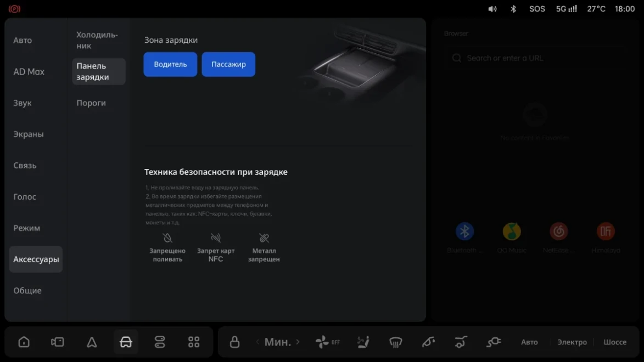Tap the SOS indicator
This screenshot has height=362, width=644.
(x=537, y=9)
